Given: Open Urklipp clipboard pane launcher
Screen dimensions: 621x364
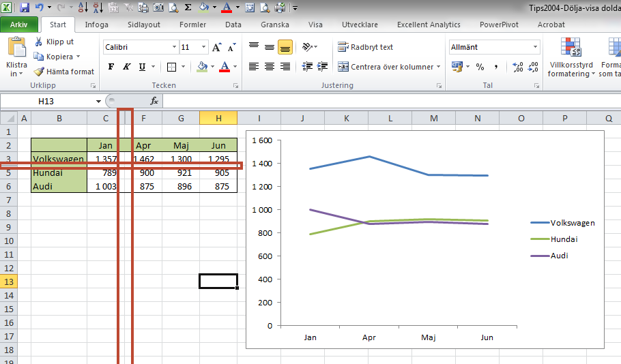Looking at the screenshot, I should click(93, 85).
